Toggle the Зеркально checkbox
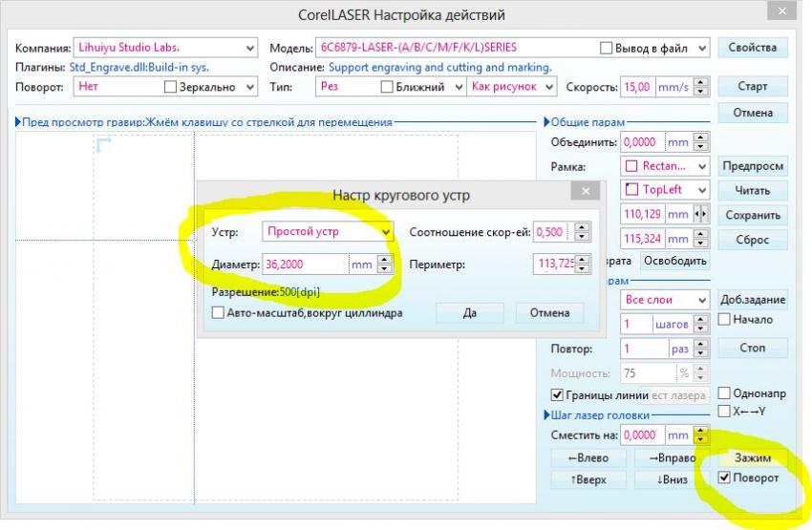 click(172, 87)
